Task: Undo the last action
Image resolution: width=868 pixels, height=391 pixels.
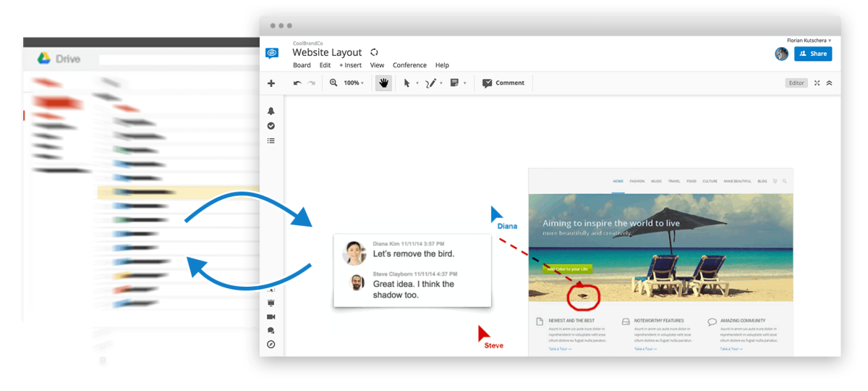Action: [297, 83]
